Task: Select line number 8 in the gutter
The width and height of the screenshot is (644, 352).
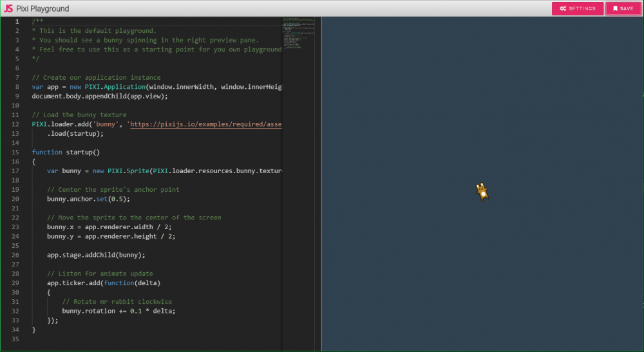Action: point(17,87)
